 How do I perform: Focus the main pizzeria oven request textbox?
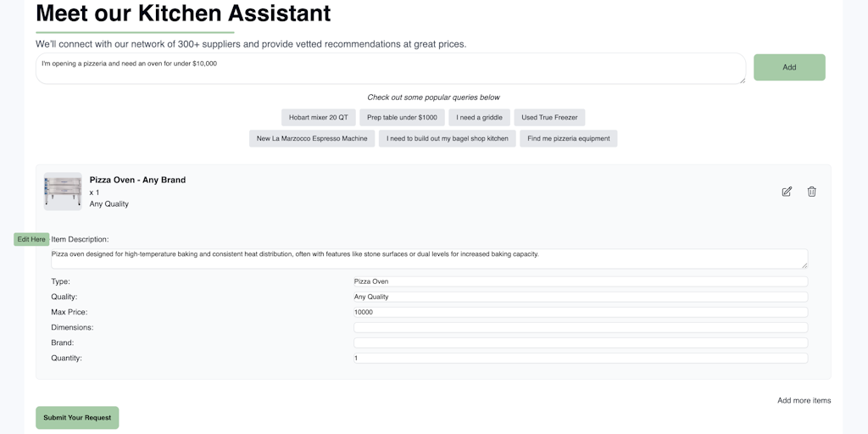point(391,69)
